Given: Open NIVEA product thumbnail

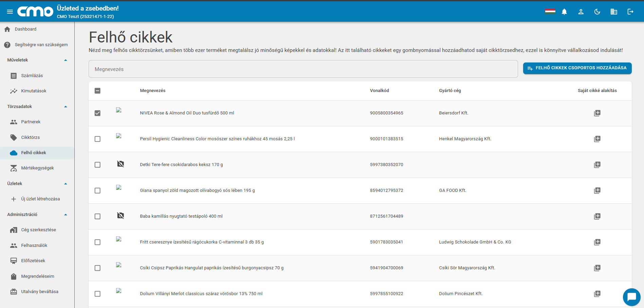Looking at the screenshot, I should tap(119, 110).
